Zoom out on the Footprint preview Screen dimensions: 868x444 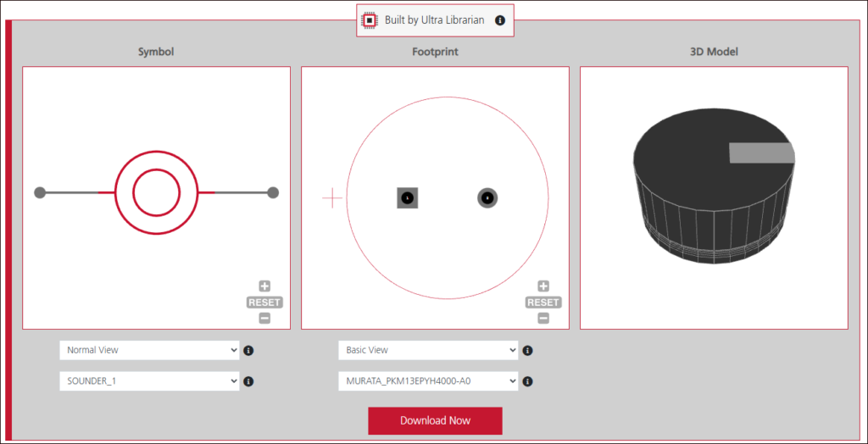[x=543, y=319]
